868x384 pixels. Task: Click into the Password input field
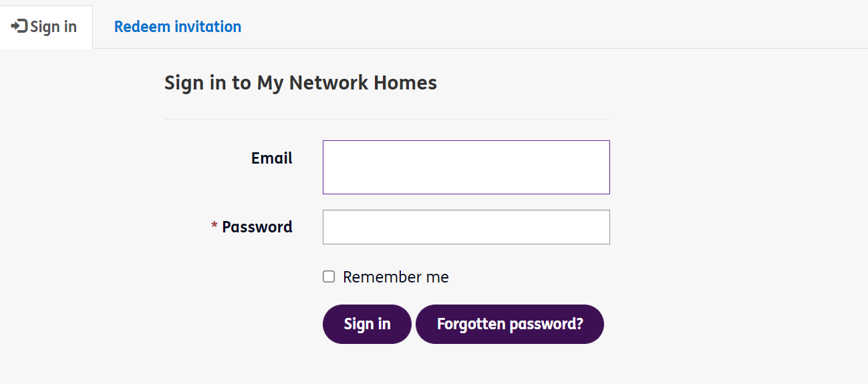pos(466,227)
